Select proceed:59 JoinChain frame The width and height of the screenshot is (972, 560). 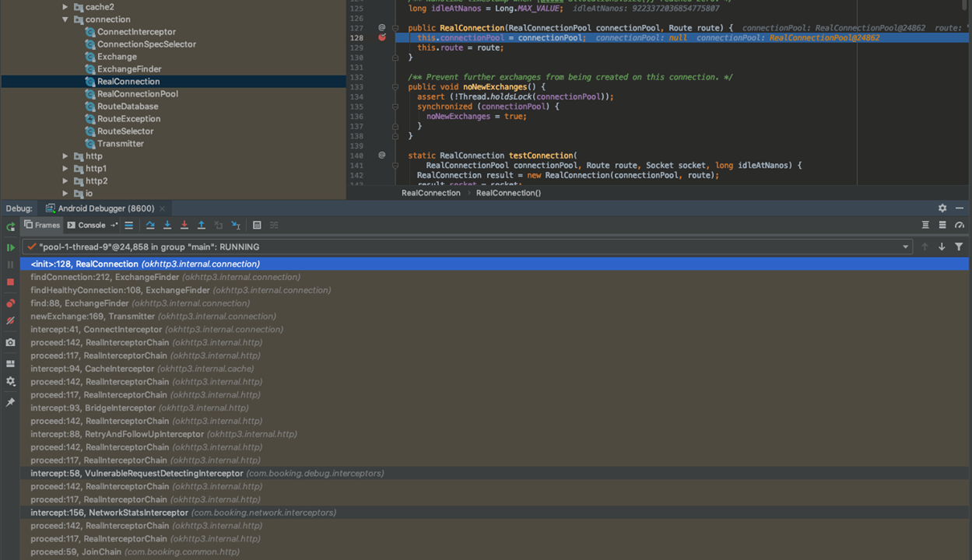coord(494,552)
